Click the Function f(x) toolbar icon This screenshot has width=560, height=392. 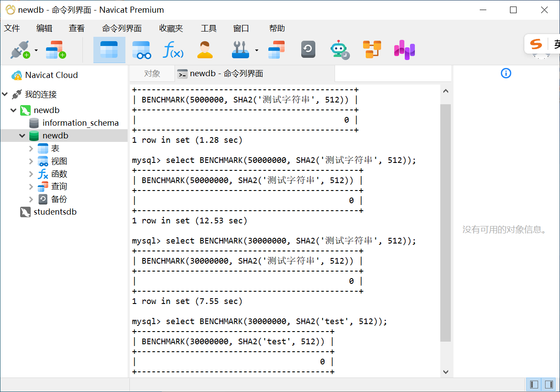[x=173, y=50]
